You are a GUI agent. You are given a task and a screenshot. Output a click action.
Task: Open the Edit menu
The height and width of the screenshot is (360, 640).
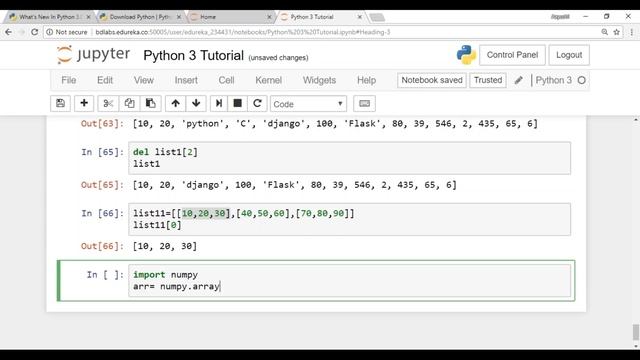coord(105,80)
